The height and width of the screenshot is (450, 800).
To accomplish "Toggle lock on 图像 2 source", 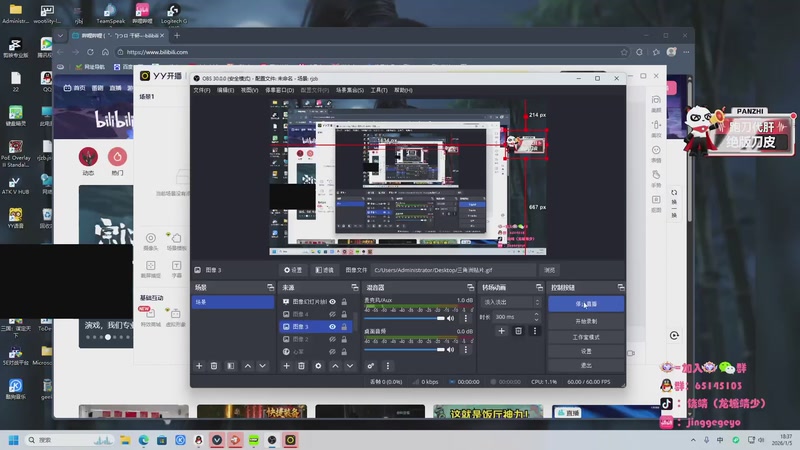I will 344,339.
